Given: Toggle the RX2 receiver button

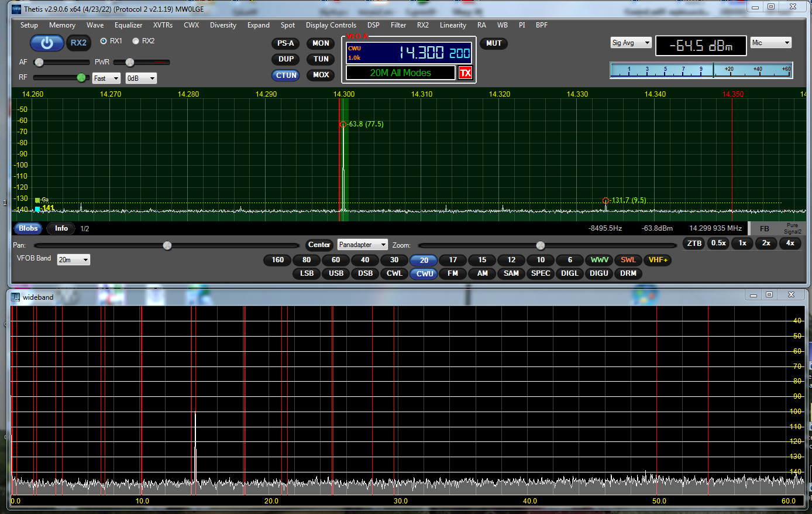Looking at the screenshot, I should 78,43.
